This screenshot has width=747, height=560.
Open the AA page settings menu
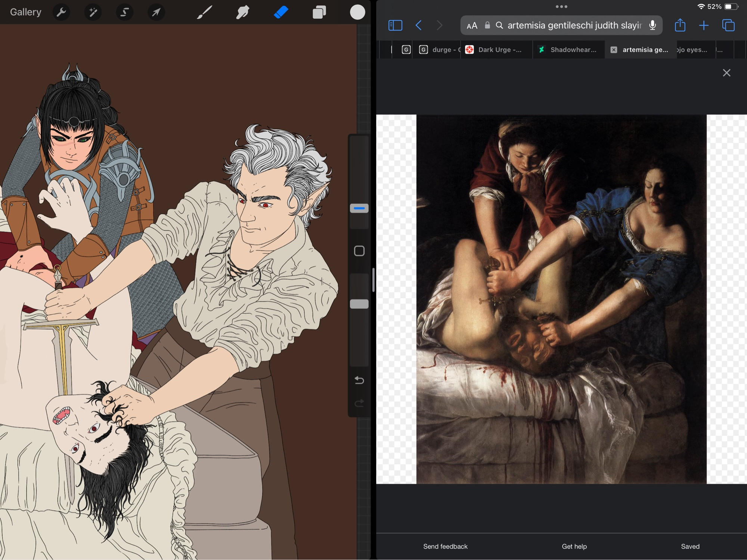pos(472,25)
